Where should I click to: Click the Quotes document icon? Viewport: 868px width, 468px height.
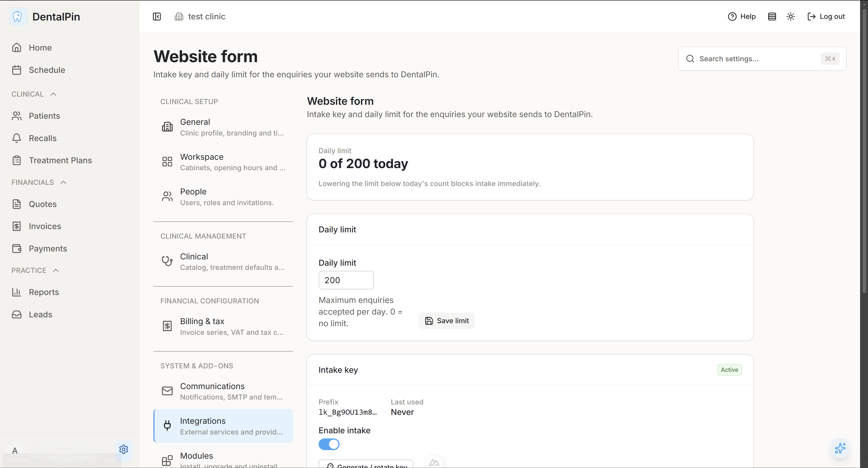click(17, 204)
